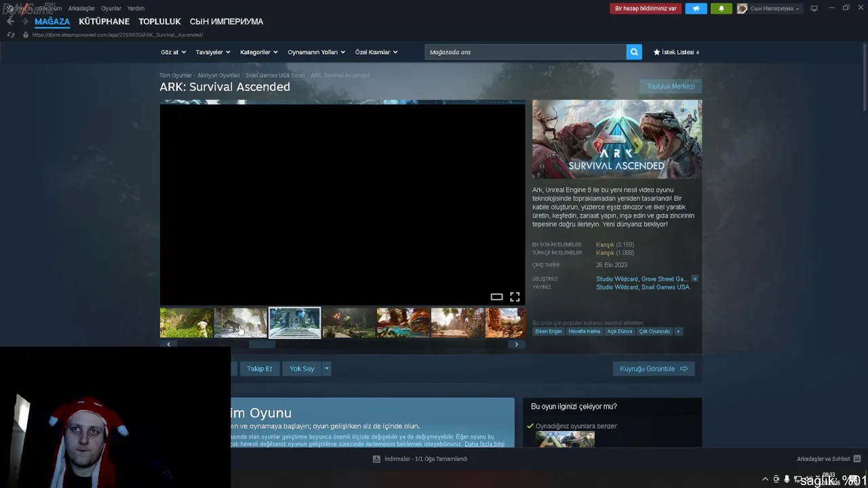This screenshot has width=868, height=488.
Task: Click the Yok Say button
Action: tap(302, 369)
